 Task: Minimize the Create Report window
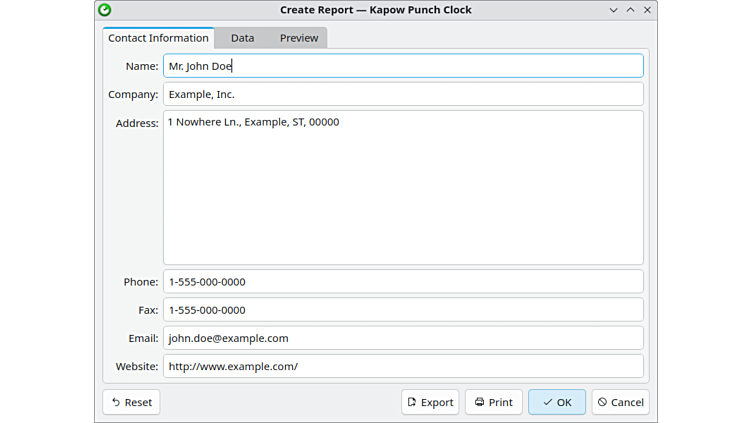(x=613, y=10)
